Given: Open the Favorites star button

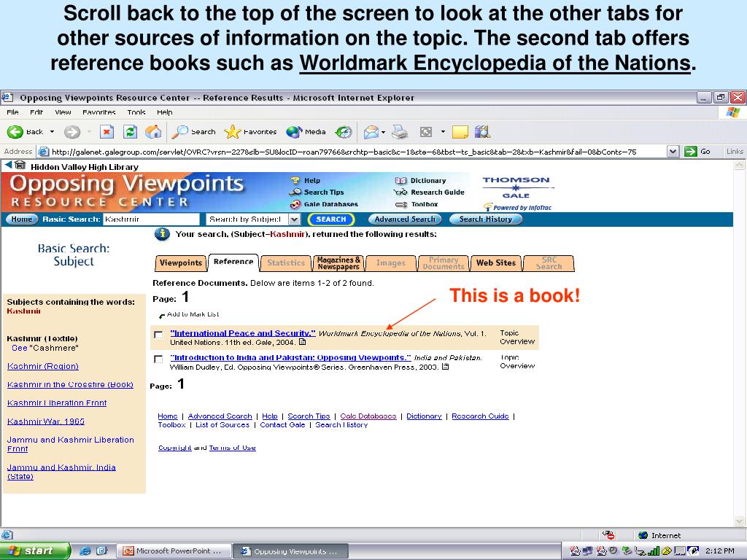Looking at the screenshot, I should pos(250,132).
